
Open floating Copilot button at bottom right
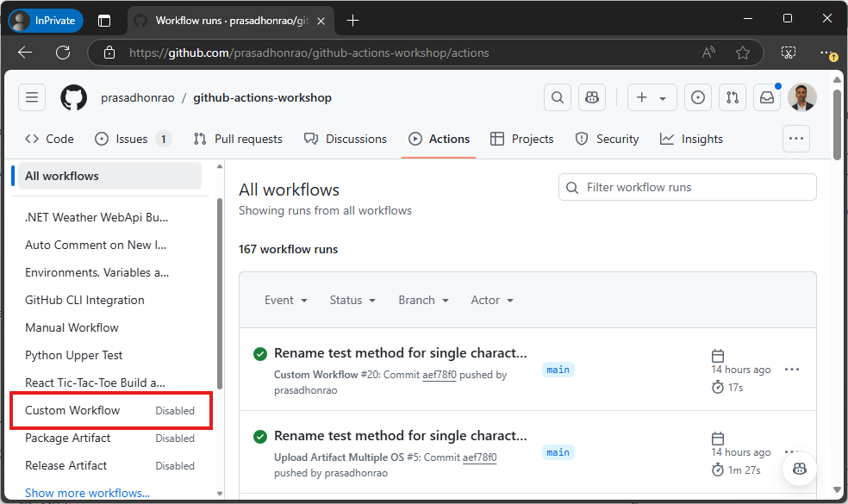point(799,469)
